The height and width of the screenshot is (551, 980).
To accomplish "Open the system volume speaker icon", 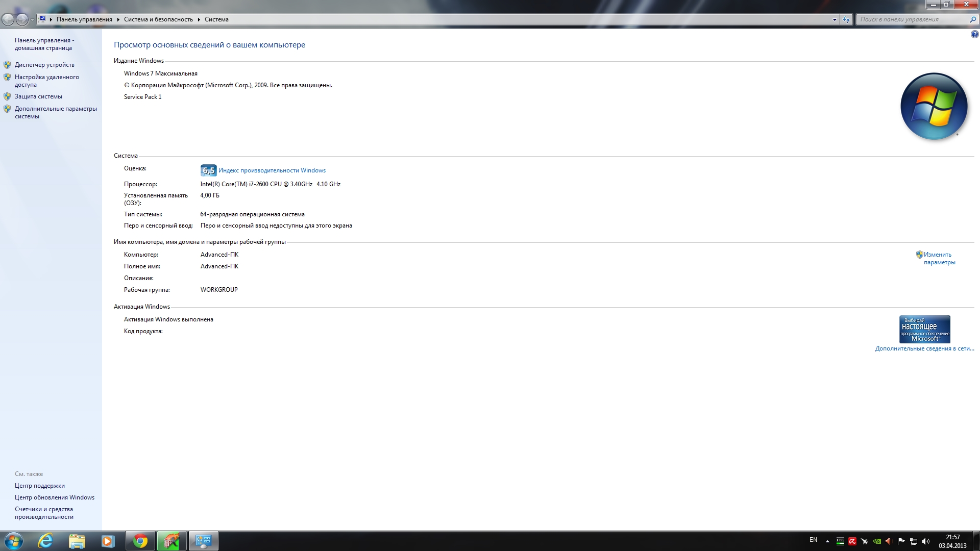I will coord(926,541).
